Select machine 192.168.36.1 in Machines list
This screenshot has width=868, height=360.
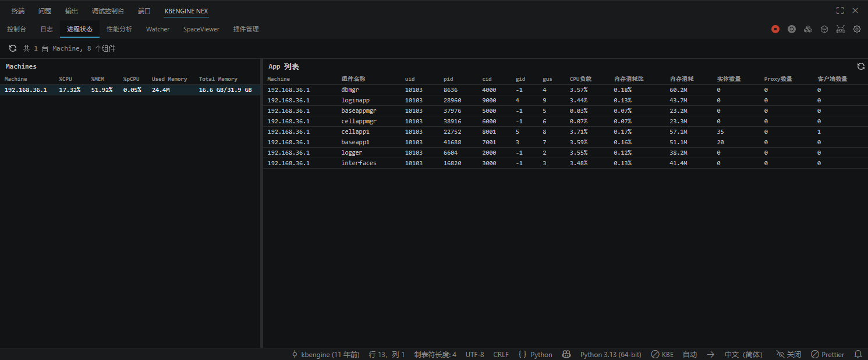pos(129,90)
